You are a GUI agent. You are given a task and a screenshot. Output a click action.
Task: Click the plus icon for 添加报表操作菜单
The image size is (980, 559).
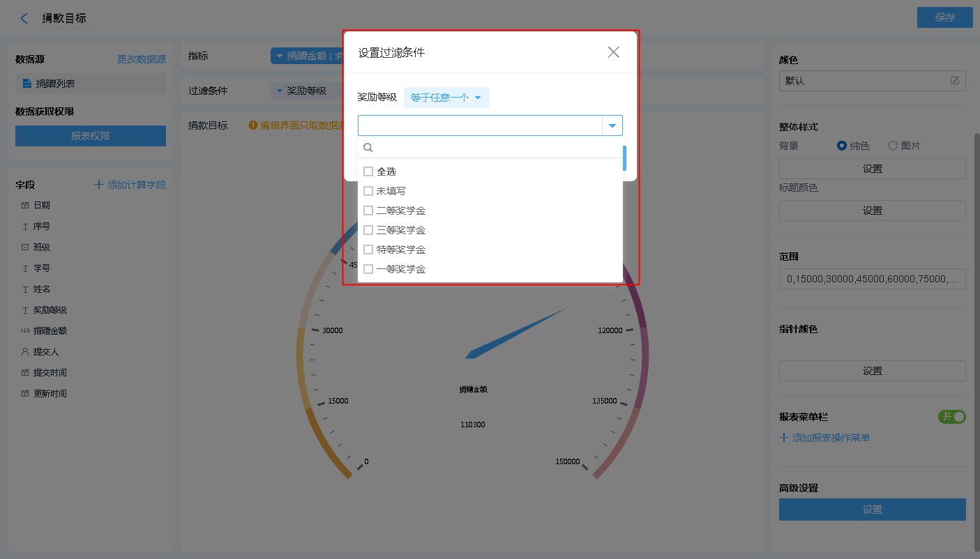point(784,438)
